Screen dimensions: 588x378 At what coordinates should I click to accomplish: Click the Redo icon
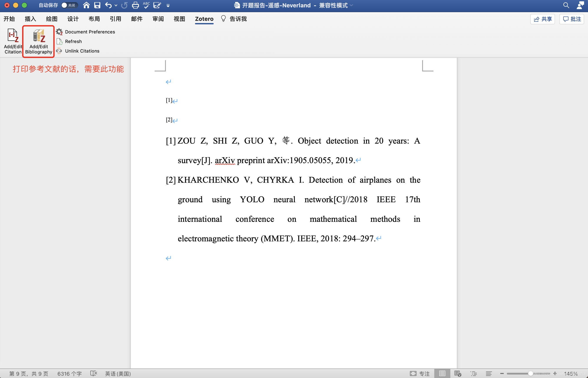tap(124, 5)
